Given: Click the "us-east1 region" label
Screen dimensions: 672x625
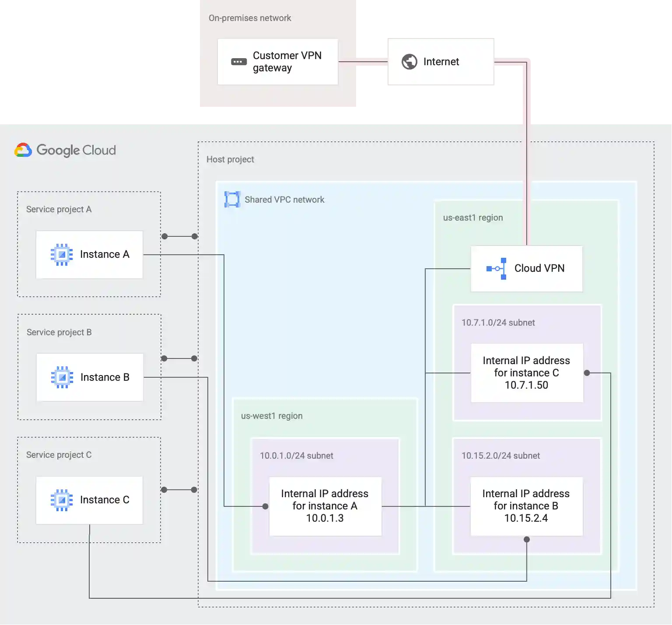Looking at the screenshot, I should click(473, 218).
